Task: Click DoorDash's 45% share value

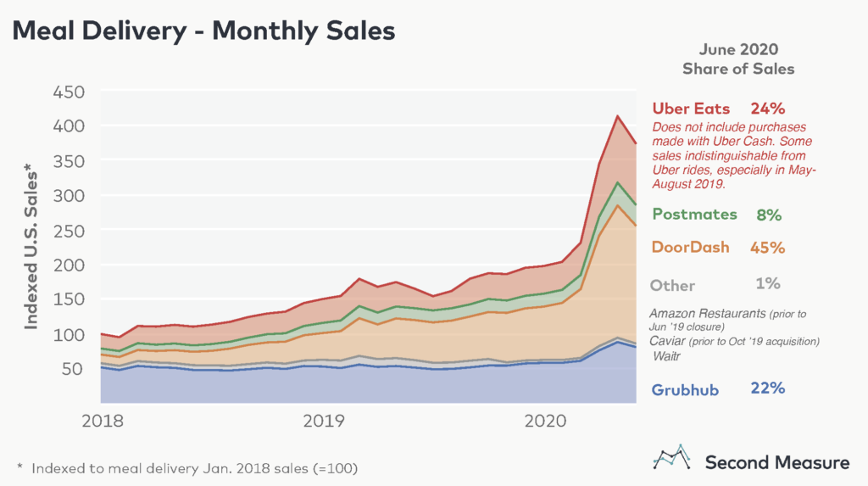Action: coord(767,249)
